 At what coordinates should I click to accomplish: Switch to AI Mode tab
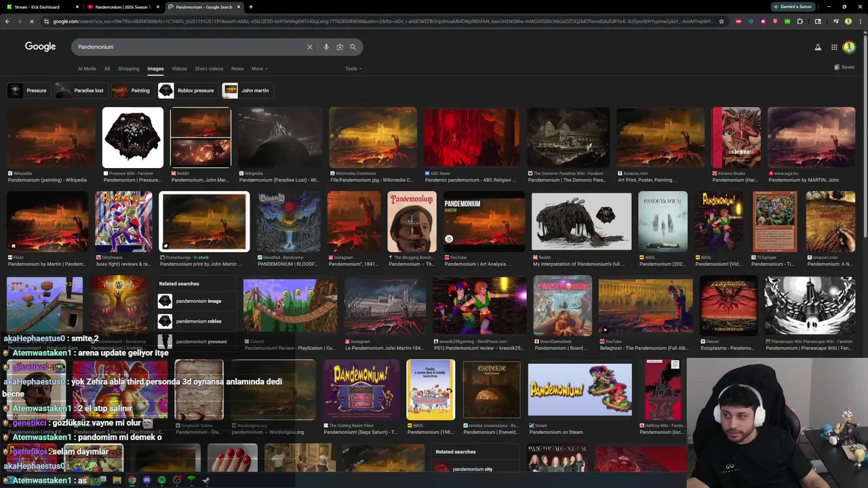coord(87,68)
